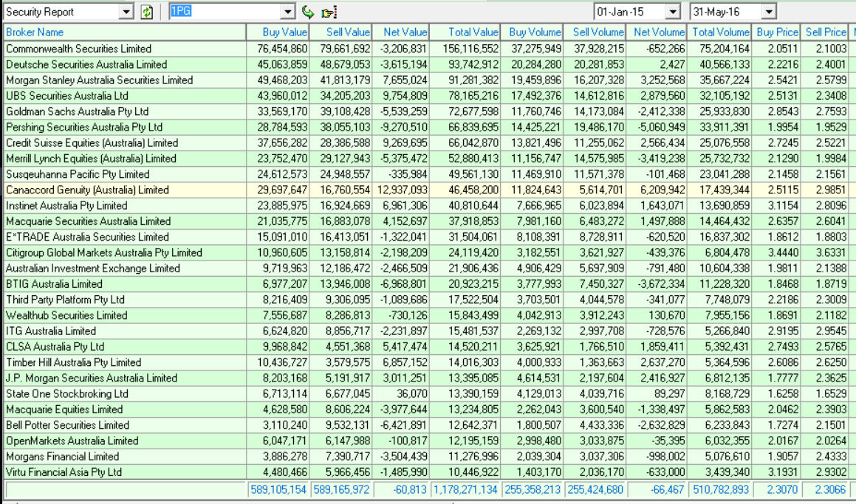
Task: Select Third Party Platform Pty Ltd name
Action: (x=65, y=300)
